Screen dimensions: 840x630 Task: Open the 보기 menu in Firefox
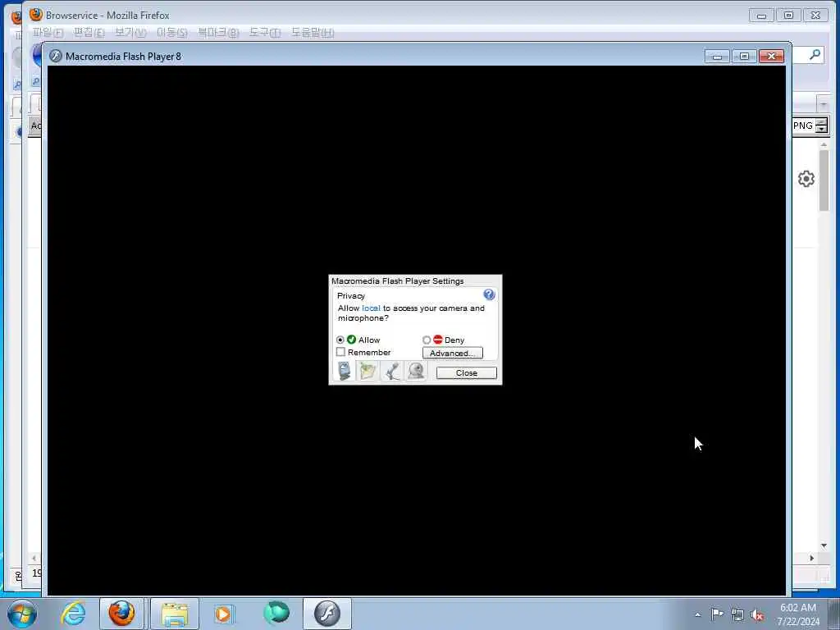tap(130, 33)
